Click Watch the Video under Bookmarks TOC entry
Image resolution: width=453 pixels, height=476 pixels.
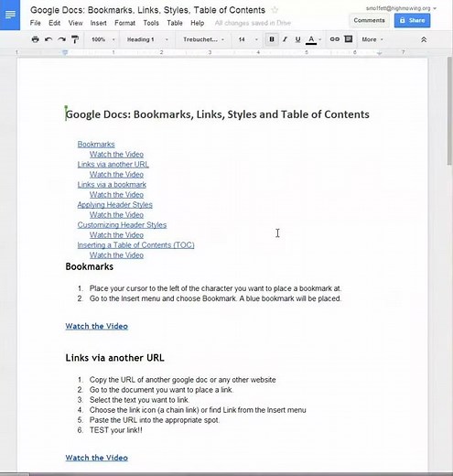(x=116, y=155)
